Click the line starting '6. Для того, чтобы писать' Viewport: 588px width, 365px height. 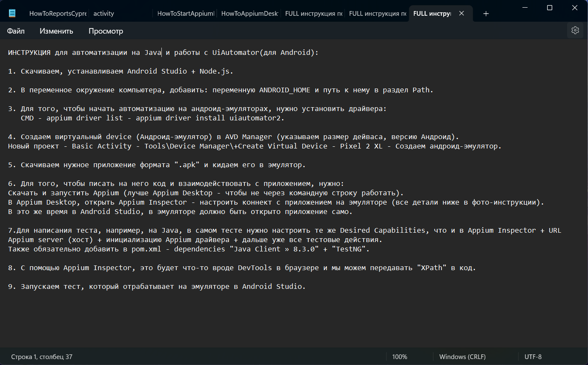[176, 184]
